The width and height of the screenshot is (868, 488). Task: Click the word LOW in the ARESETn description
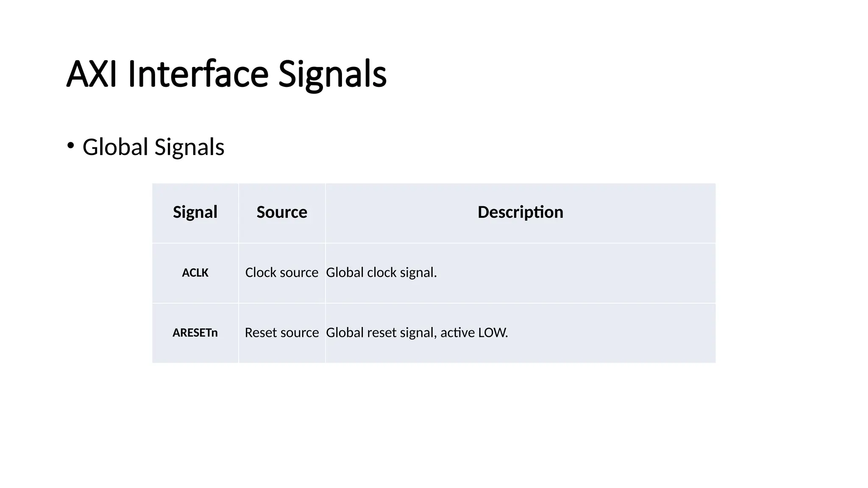[492, 333]
